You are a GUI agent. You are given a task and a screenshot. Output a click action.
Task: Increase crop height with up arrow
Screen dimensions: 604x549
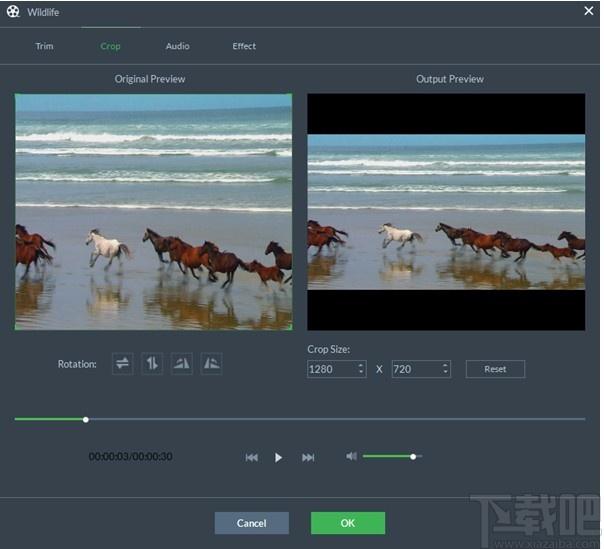(x=445, y=365)
